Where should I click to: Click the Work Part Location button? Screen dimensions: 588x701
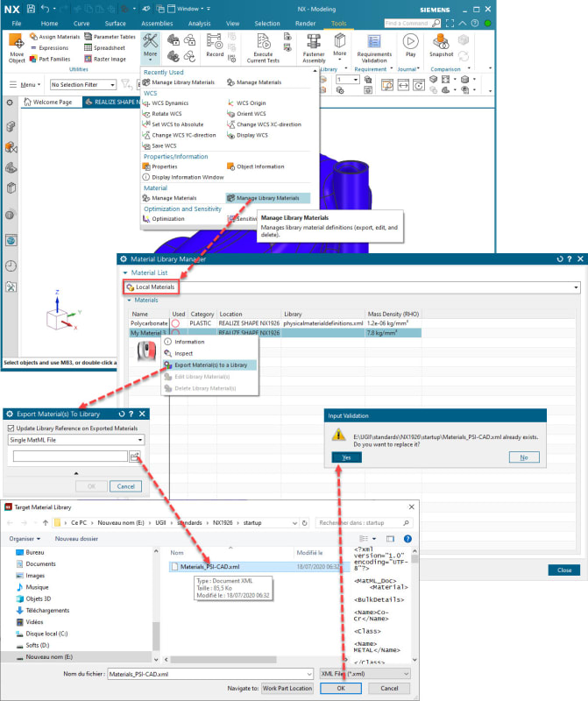(287, 688)
